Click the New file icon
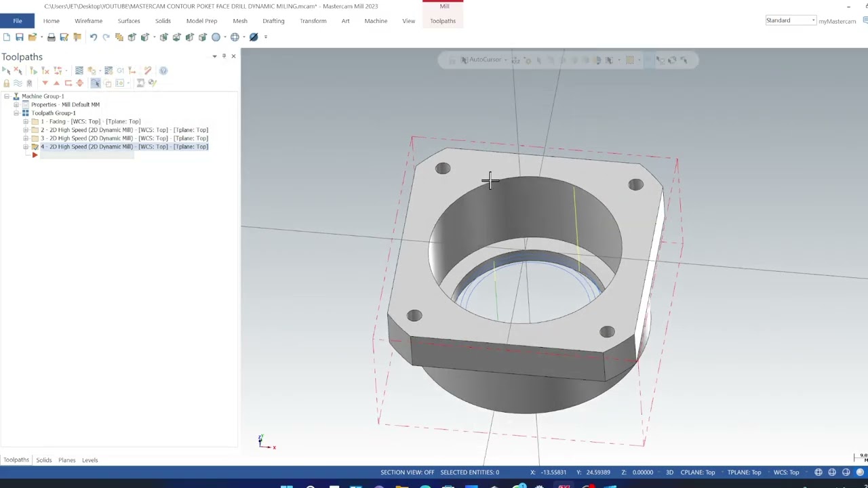 click(6, 37)
